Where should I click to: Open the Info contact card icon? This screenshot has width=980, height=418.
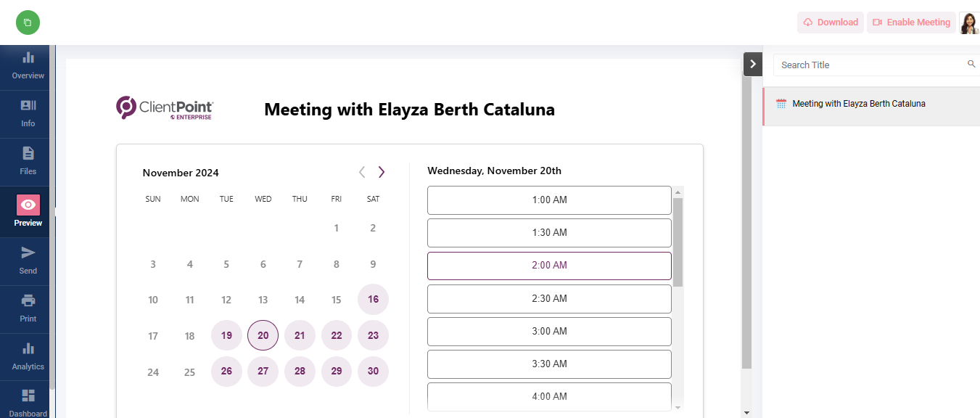coord(28,105)
